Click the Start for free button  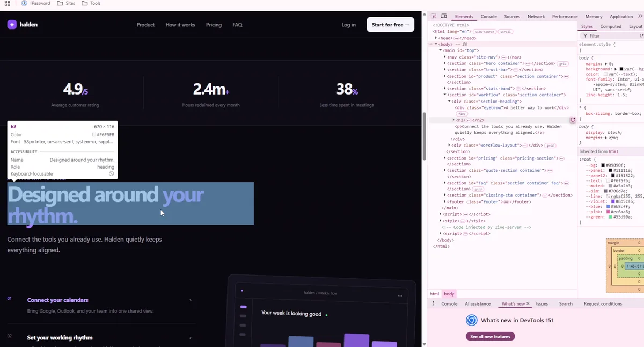click(x=390, y=25)
